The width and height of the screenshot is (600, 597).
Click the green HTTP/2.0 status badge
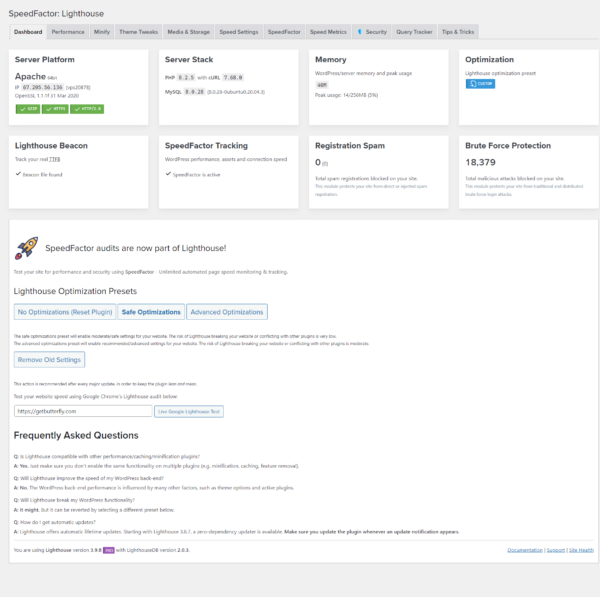point(87,109)
